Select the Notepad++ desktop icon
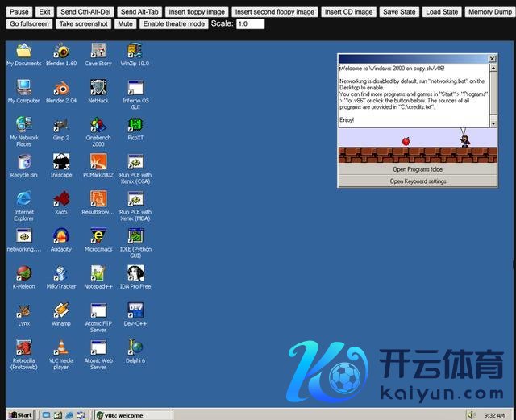This screenshot has height=420, width=516. coord(98,273)
